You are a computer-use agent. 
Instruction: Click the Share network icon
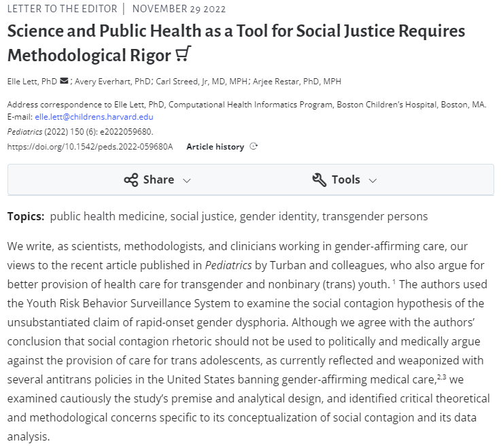pyautogui.click(x=131, y=179)
